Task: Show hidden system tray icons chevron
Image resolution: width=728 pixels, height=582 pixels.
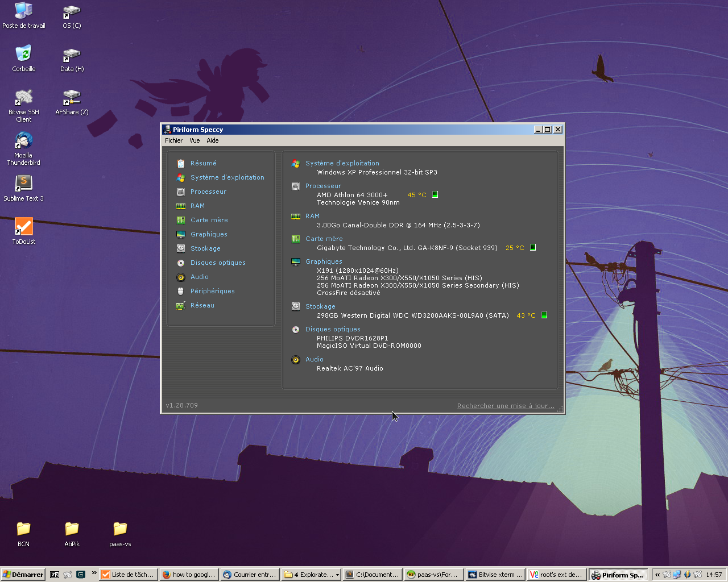Action: coord(657,575)
